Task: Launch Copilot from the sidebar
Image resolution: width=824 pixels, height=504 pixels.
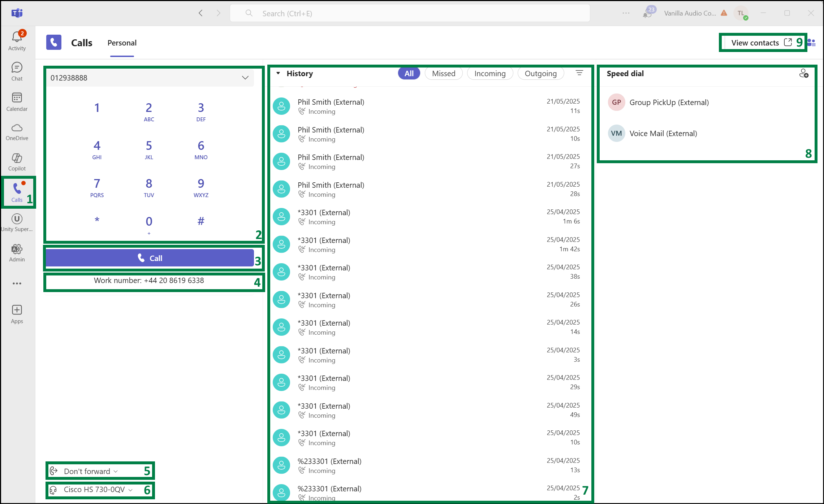Action: point(17,162)
